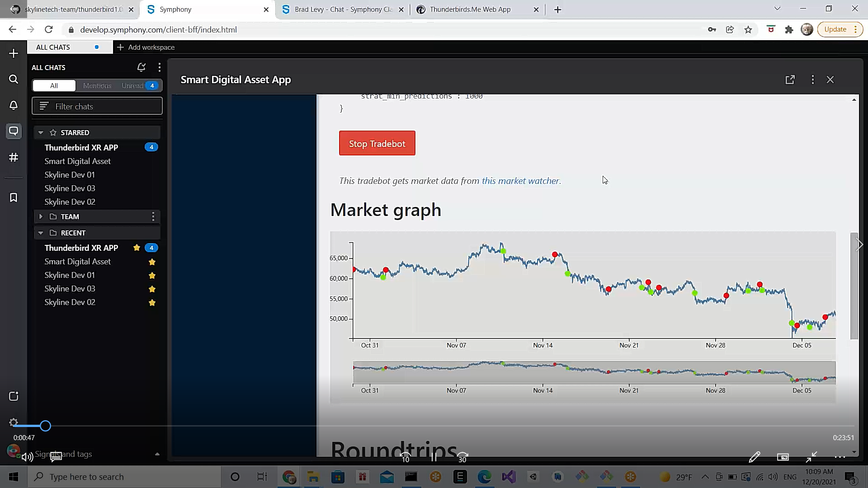Click the Filter chats input field
Screen dimensions: 868x488
[97, 106]
